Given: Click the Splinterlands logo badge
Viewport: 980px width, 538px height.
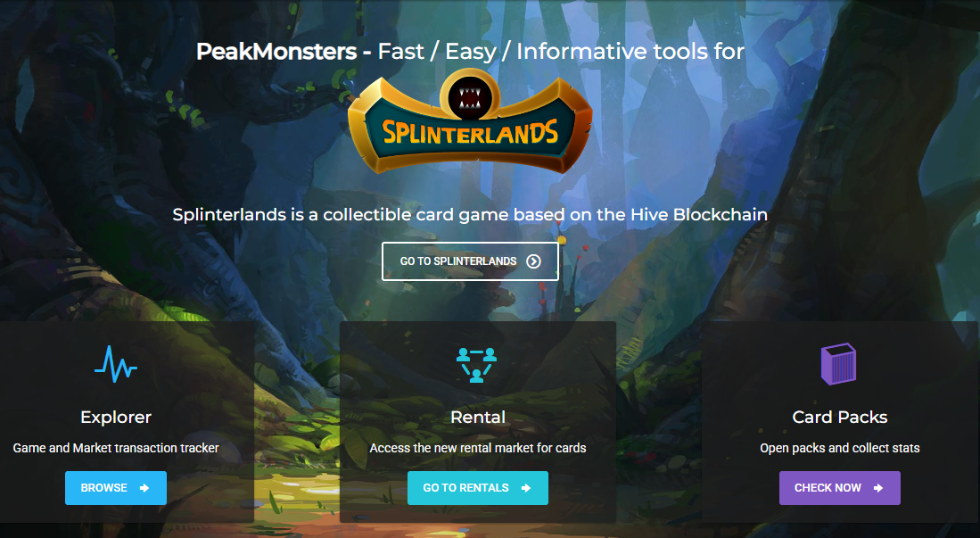Looking at the screenshot, I should (470, 122).
